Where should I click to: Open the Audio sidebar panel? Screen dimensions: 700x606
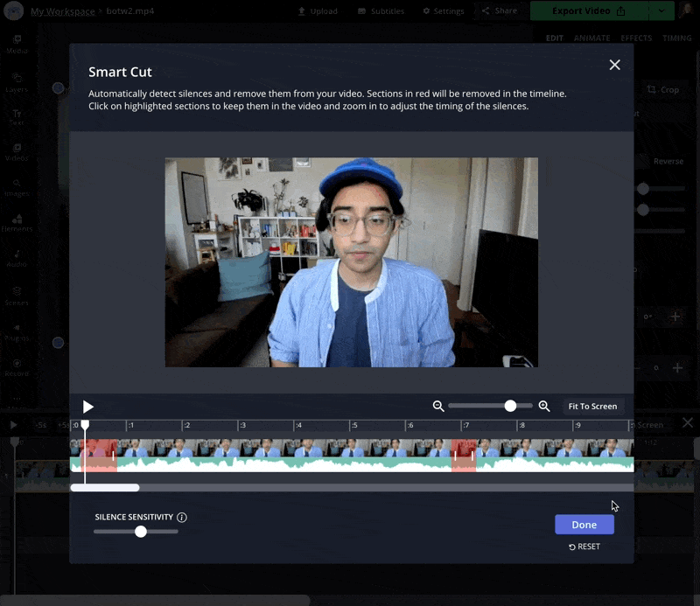pyautogui.click(x=17, y=259)
